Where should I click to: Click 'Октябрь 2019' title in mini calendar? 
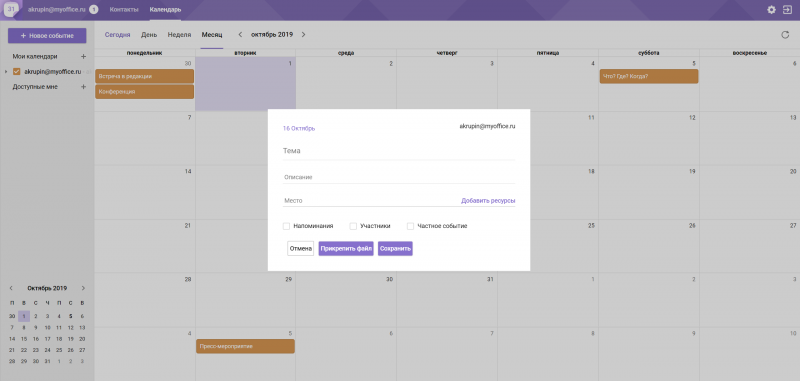[47, 288]
